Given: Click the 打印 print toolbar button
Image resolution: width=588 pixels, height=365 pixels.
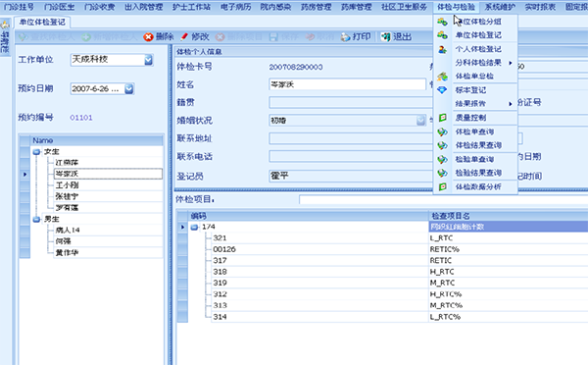Looking at the screenshot, I should pos(356,37).
